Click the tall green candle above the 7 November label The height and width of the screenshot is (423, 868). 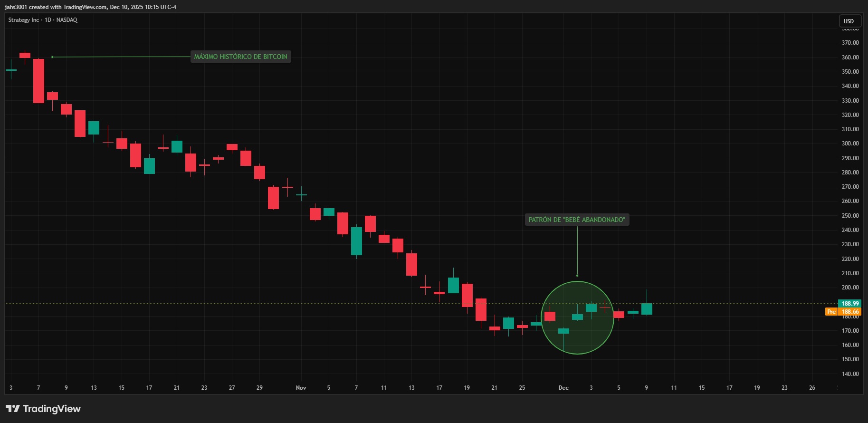(x=356, y=241)
